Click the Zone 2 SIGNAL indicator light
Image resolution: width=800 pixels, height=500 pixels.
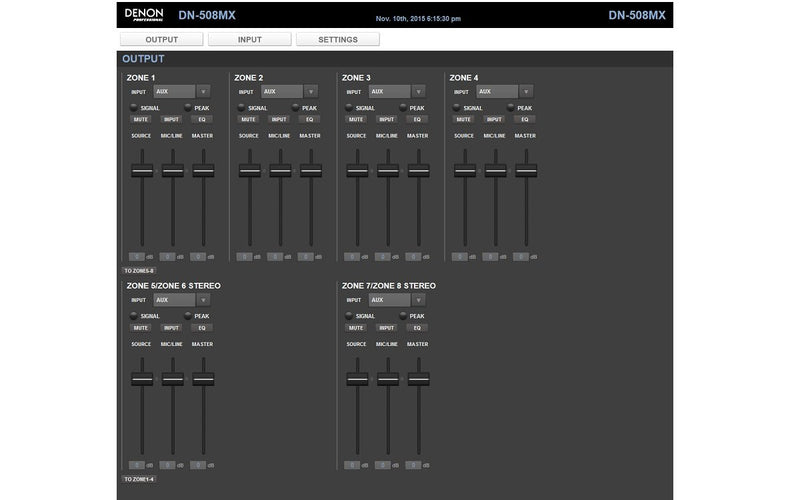[x=241, y=107]
